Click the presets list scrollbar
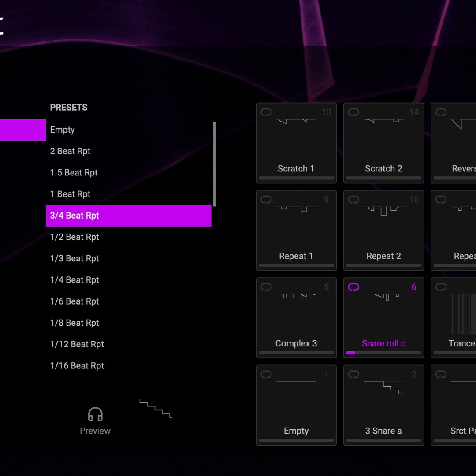Screen dimensions: 476x476 tap(214, 163)
